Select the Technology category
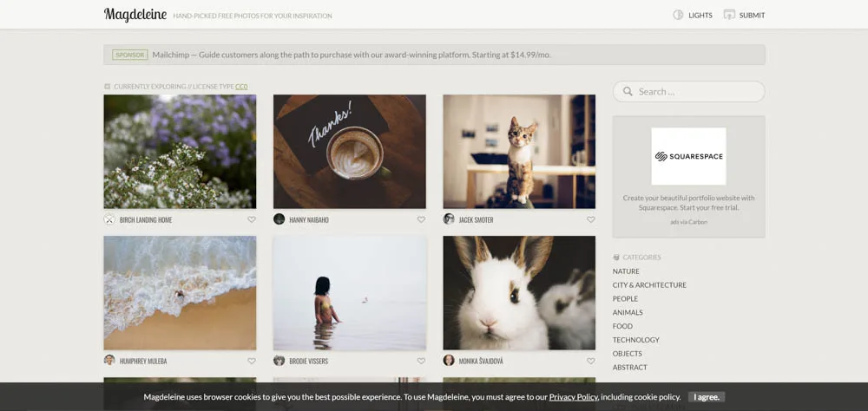The width and height of the screenshot is (868, 411). (636, 340)
